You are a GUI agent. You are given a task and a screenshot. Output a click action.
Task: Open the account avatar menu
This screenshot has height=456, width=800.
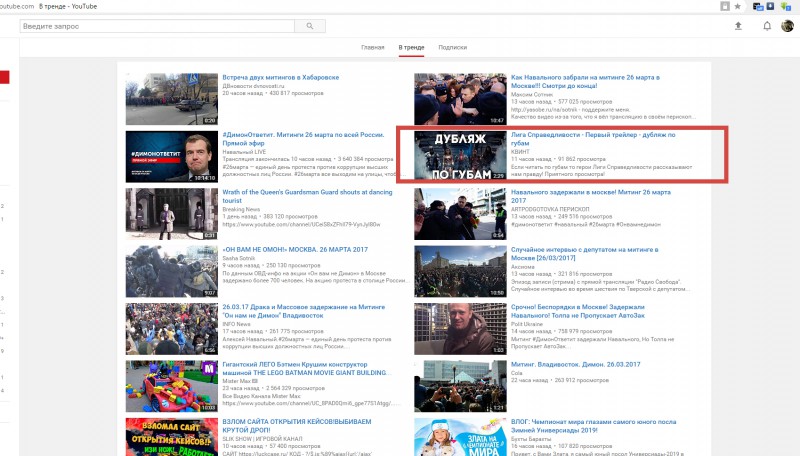787,26
